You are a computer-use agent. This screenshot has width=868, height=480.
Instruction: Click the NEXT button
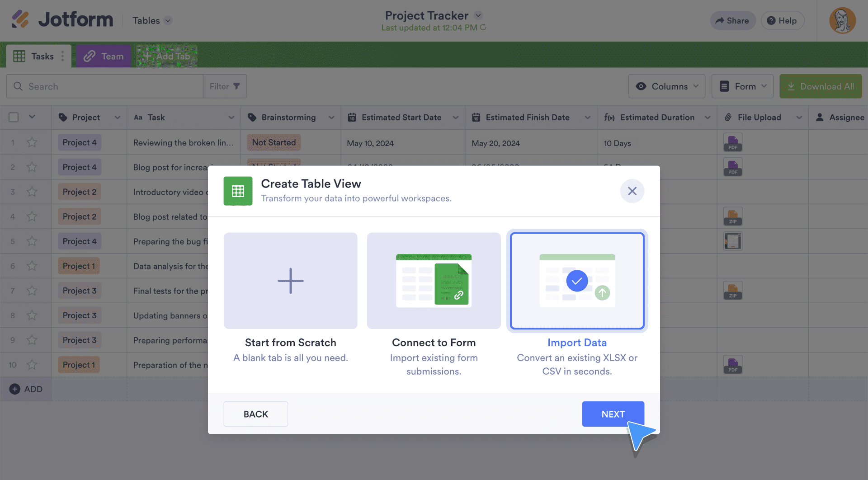coord(613,414)
